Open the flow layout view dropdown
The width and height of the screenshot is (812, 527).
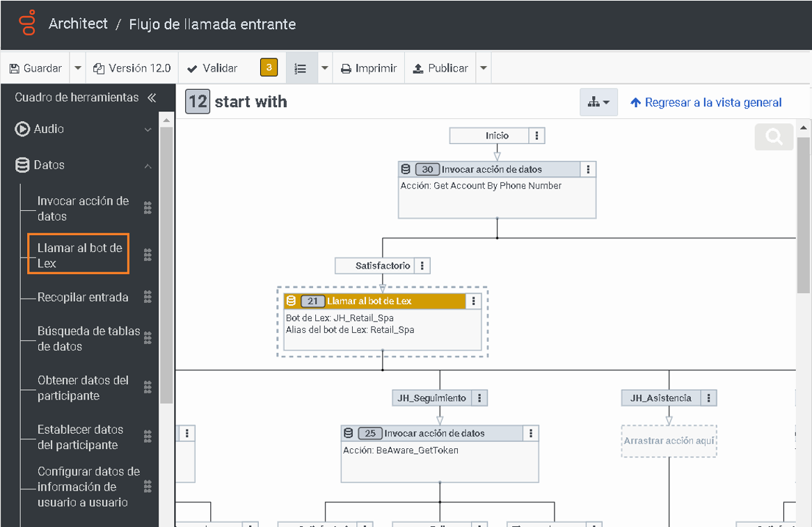click(x=598, y=102)
